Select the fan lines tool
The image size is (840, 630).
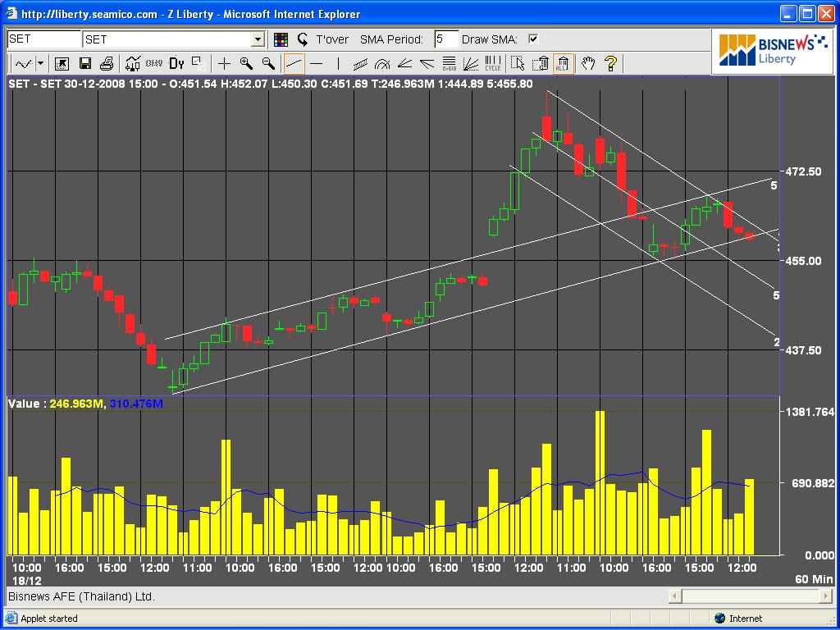427,64
